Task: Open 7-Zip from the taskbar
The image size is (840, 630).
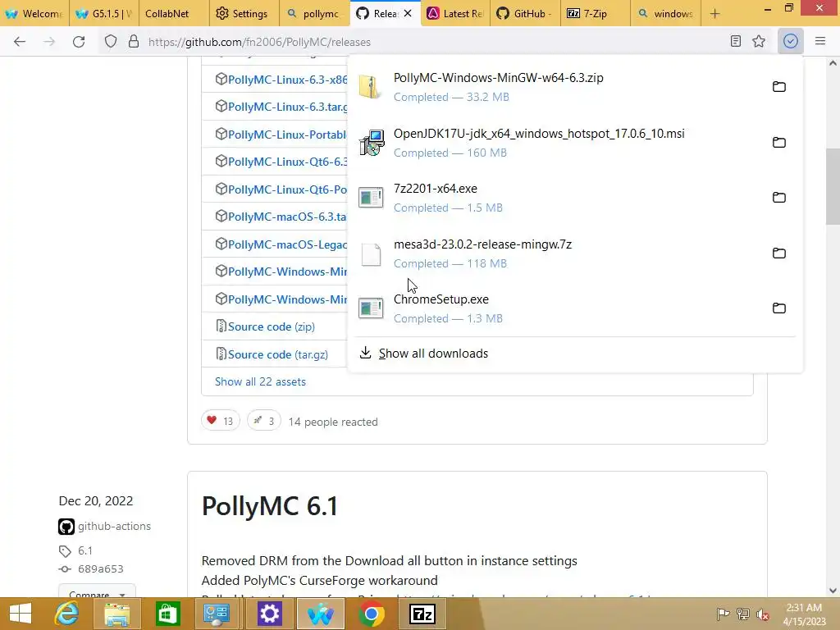Action: (422, 614)
